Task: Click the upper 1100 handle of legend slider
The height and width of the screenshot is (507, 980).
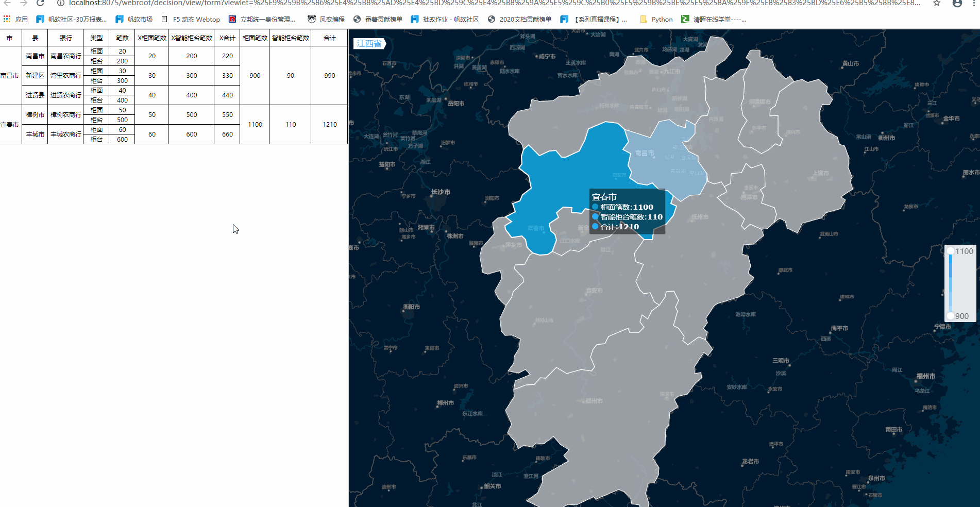Action: 951,251
